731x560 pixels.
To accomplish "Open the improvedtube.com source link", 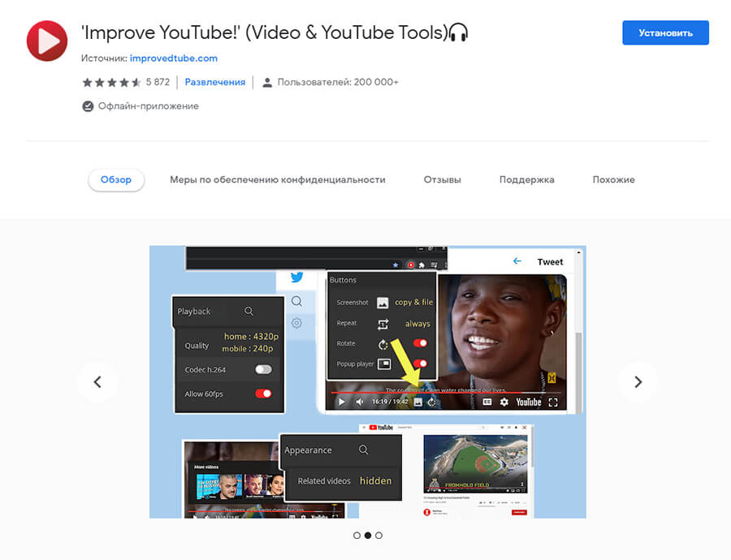I will (173, 58).
